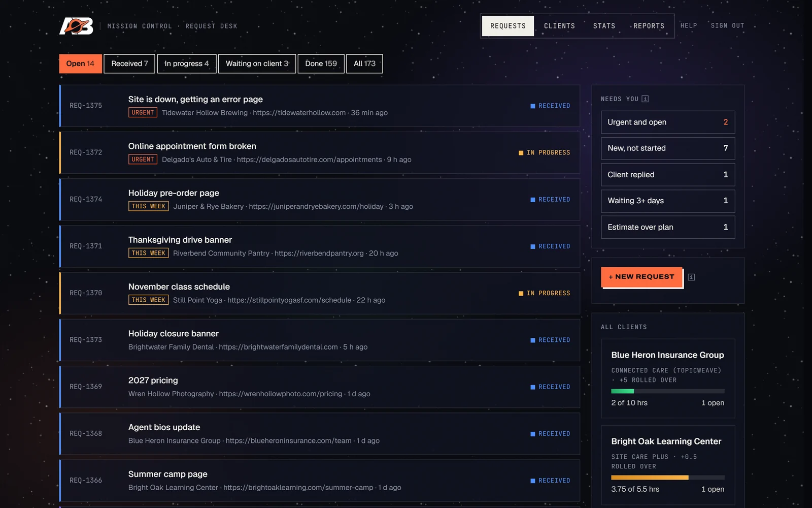The height and width of the screenshot is (508, 812).
Task: Open info icon beside Needs You heading
Action: [645, 99]
